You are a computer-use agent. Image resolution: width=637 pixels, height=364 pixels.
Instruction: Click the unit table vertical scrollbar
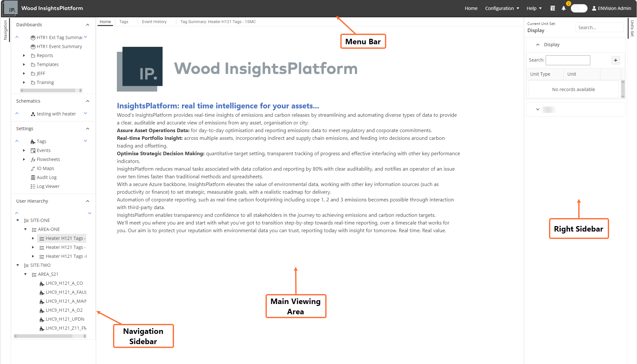pos(623,89)
